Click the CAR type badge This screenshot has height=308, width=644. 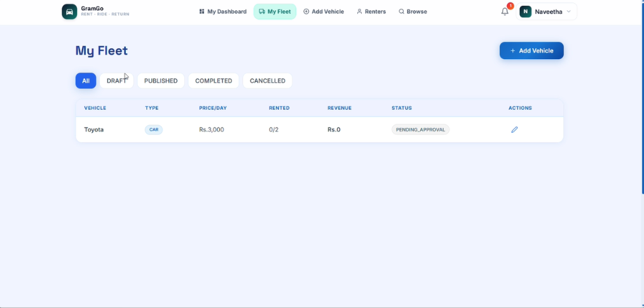pyautogui.click(x=154, y=130)
